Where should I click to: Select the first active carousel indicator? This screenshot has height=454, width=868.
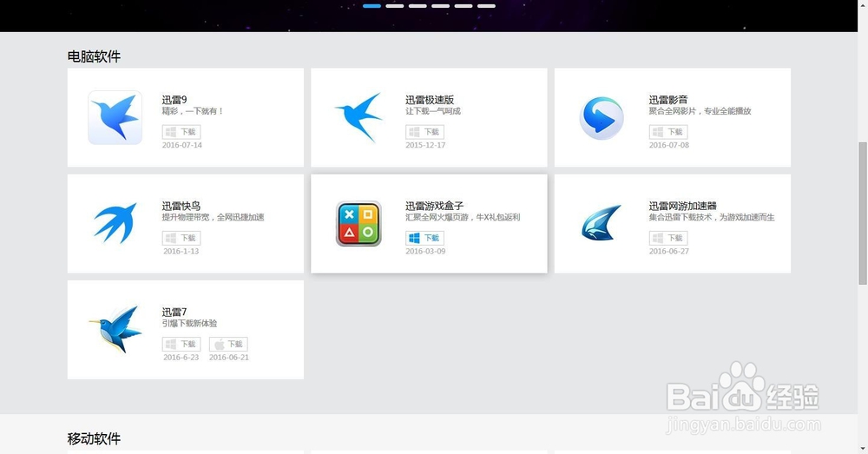372,6
